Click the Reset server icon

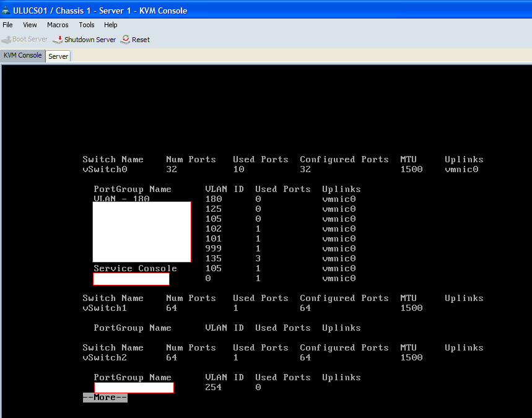(126, 40)
